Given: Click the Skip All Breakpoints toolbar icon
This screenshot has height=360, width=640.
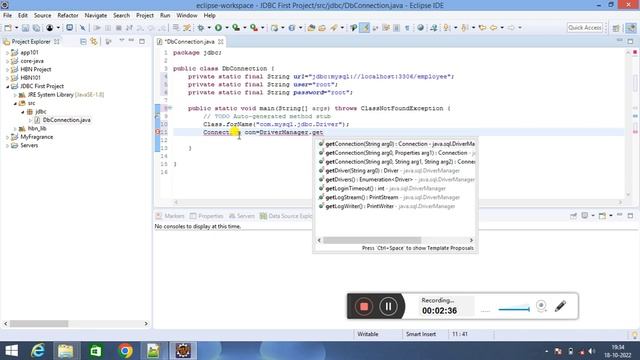Looking at the screenshot, I should click(x=83, y=28).
